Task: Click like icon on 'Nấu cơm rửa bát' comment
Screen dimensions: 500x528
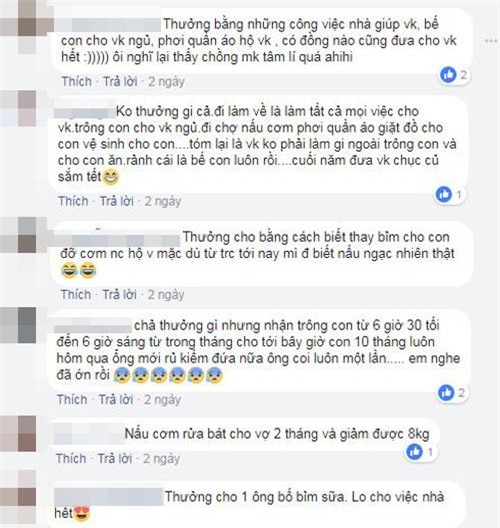Action: 414,452
